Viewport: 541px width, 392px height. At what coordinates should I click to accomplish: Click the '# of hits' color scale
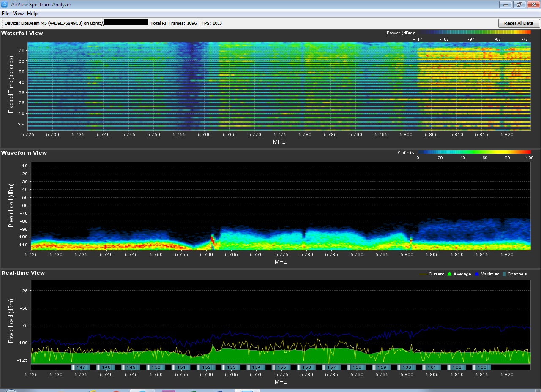pos(473,152)
